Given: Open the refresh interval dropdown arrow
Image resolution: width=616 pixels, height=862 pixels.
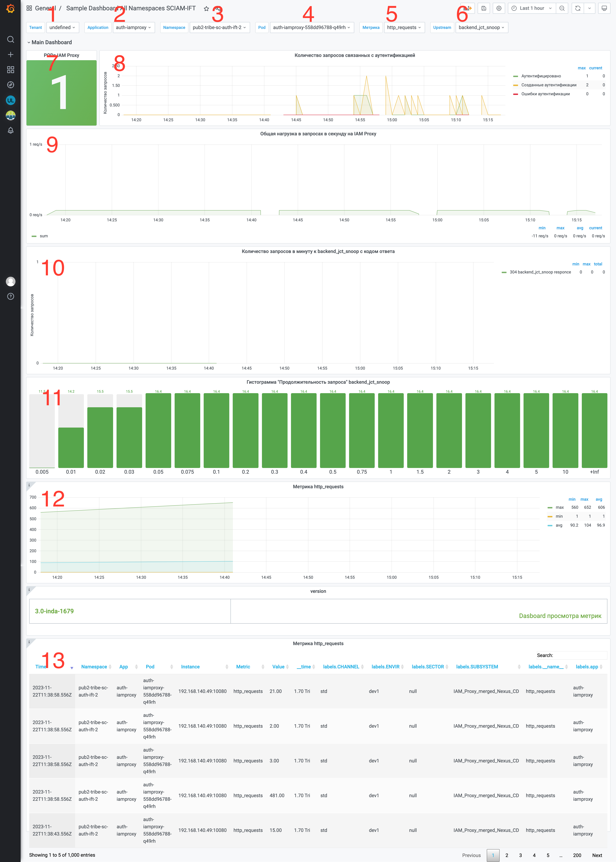Looking at the screenshot, I should 590,8.
